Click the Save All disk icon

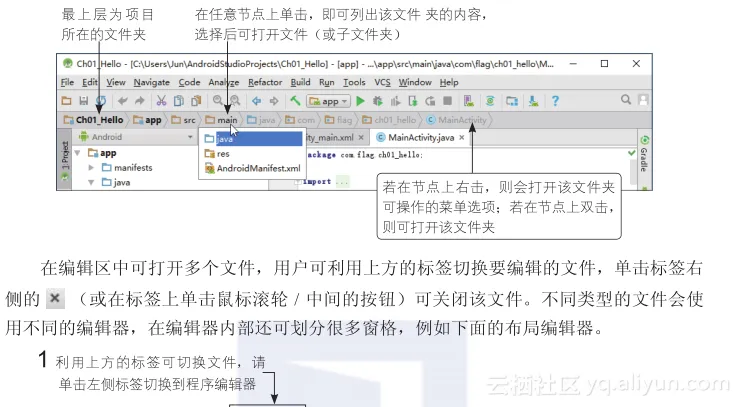84,101
